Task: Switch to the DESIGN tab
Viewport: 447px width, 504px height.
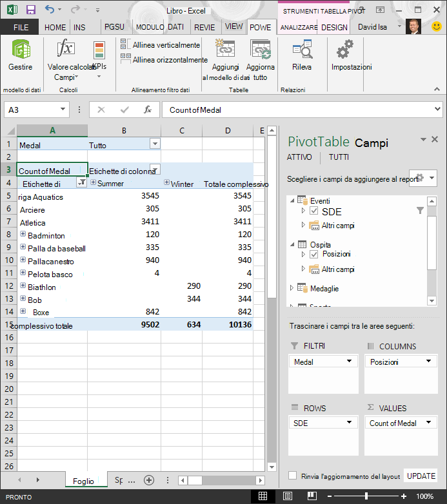Action: coord(335,27)
